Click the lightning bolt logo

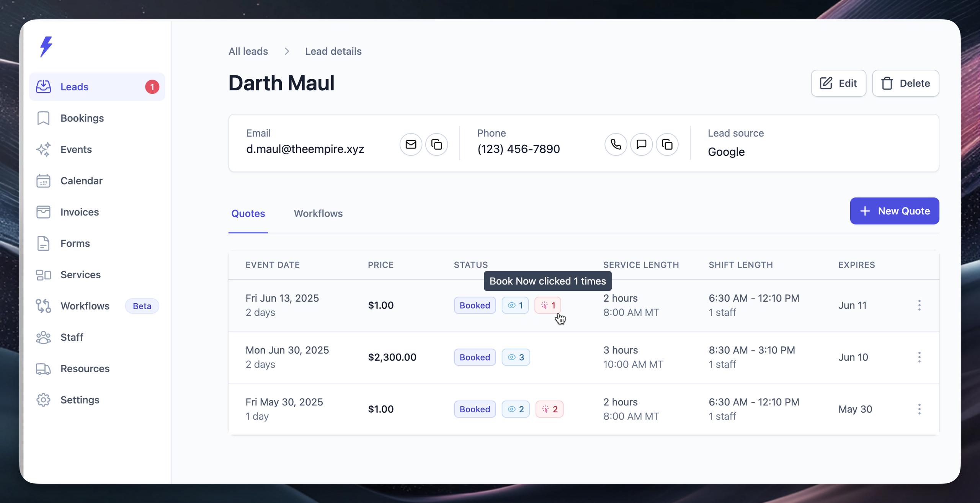pos(46,47)
